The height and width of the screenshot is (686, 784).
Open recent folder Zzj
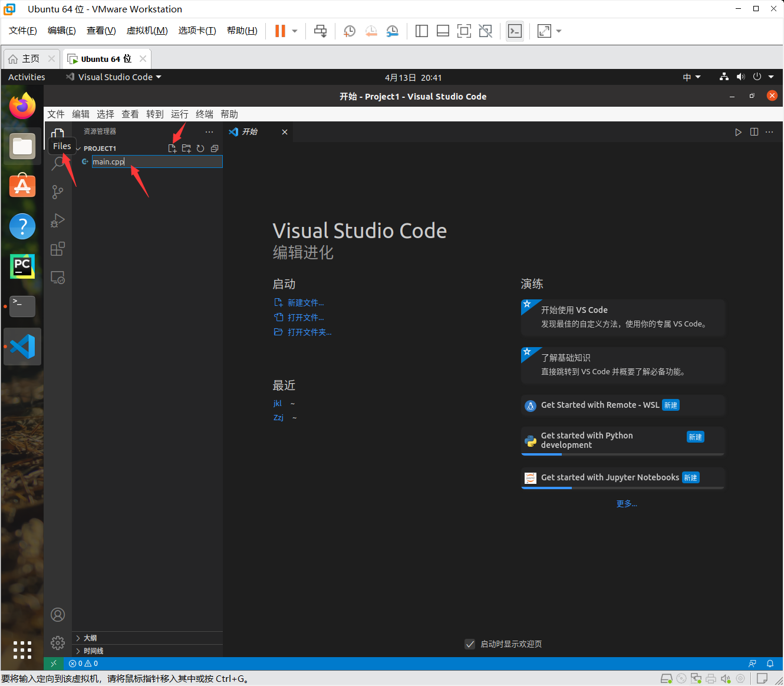coord(278,418)
